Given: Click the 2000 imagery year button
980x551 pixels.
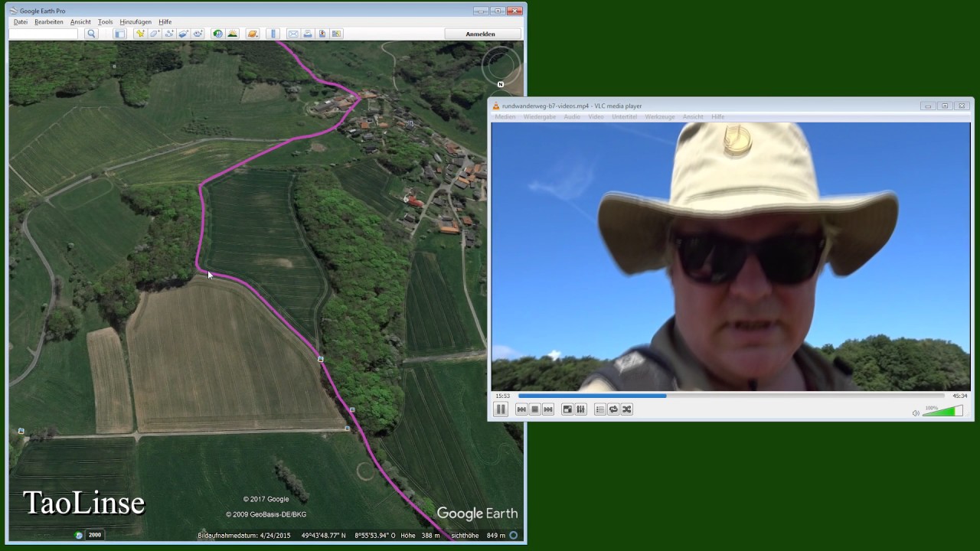Looking at the screenshot, I should (95, 535).
